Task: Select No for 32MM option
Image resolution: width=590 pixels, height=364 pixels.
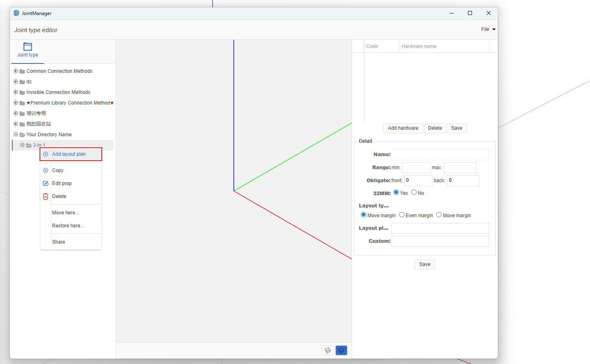Action: (x=414, y=192)
